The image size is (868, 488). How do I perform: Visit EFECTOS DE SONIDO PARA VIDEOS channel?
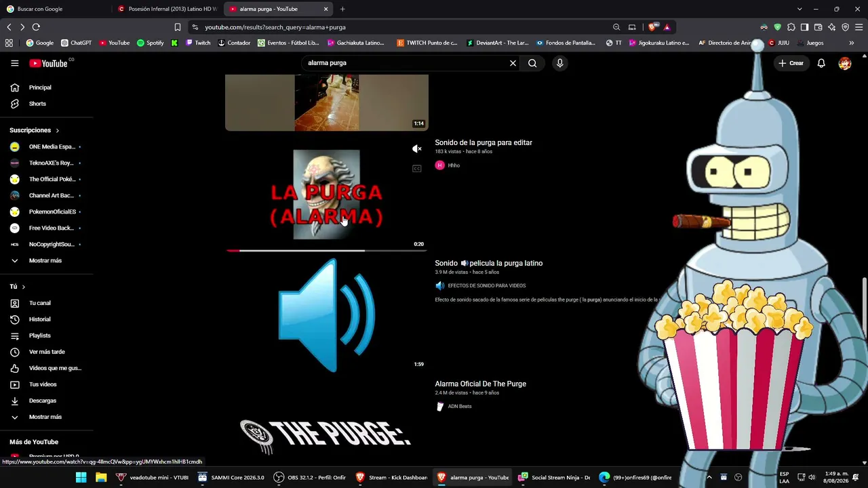click(x=487, y=286)
